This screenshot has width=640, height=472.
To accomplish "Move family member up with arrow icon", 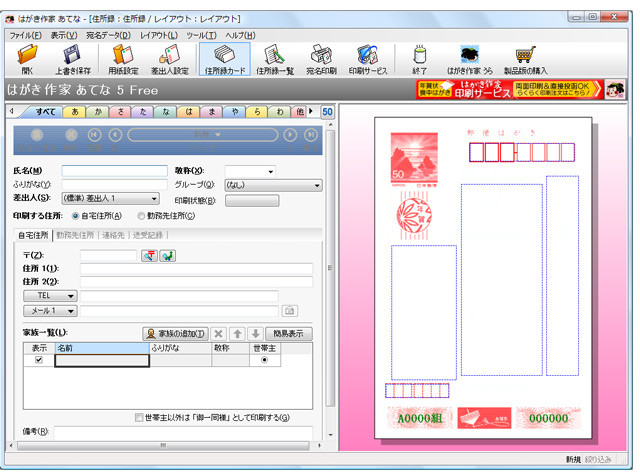I will (x=237, y=334).
